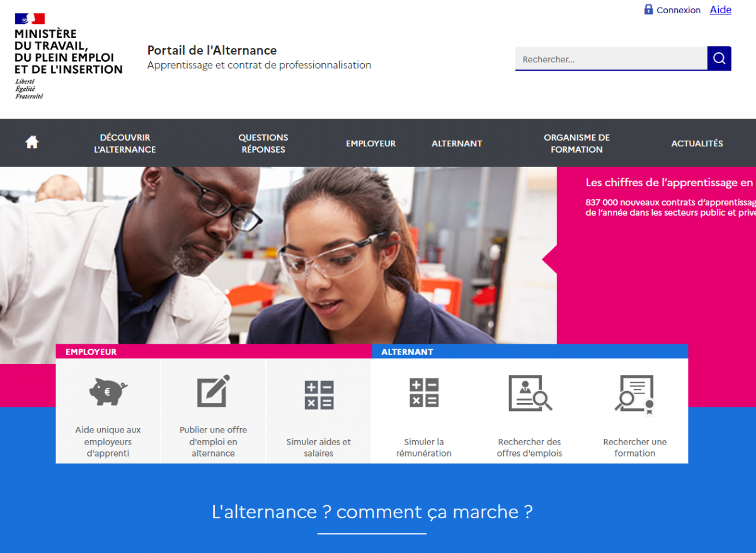Open the Questions Réponses menu
756x553 pixels.
[263, 143]
